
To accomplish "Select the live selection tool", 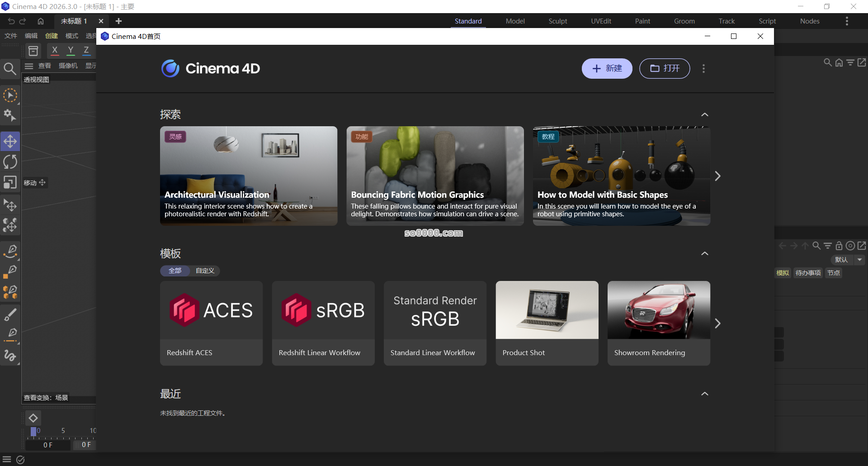I will 10,95.
